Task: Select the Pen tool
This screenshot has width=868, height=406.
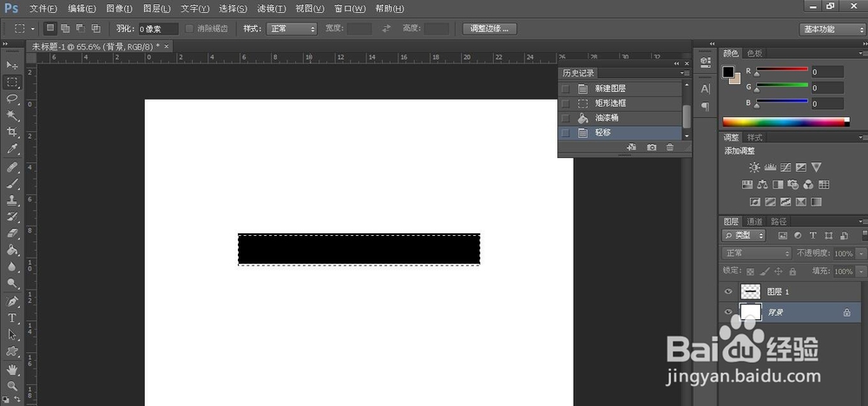Action: 12,302
